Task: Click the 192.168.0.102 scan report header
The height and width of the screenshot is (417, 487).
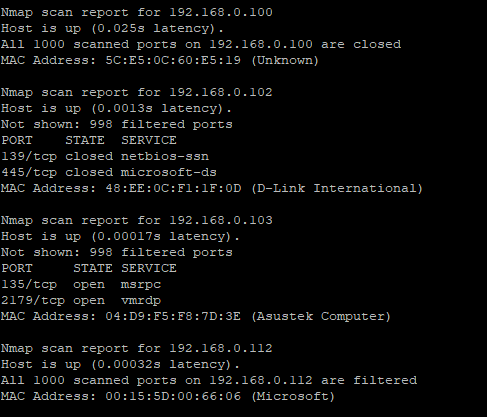Action: (x=137, y=92)
